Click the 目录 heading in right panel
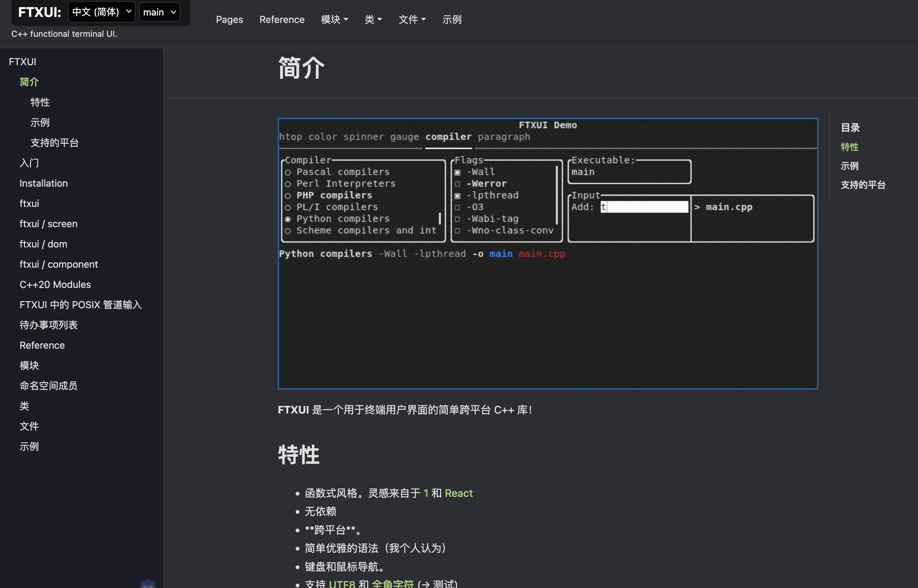Viewport: 918px width, 588px height. click(x=850, y=128)
